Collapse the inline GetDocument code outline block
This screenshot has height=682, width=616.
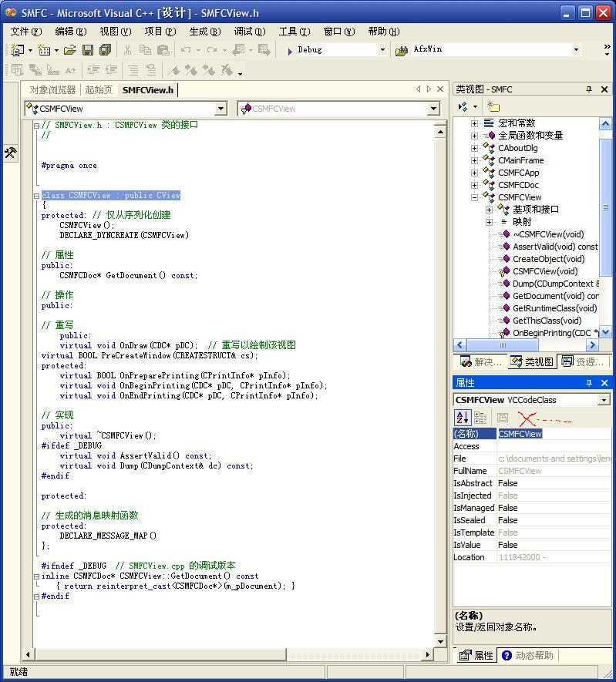tap(36, 576)
